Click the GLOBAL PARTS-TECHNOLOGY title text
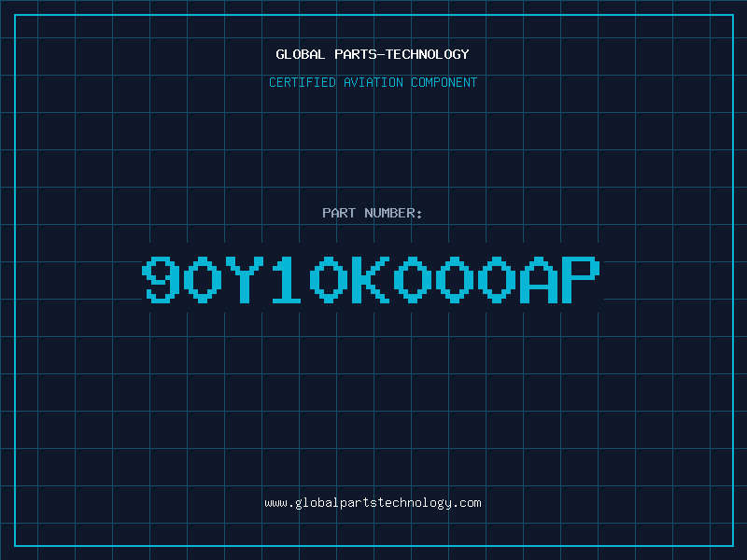 click(373, 54)
